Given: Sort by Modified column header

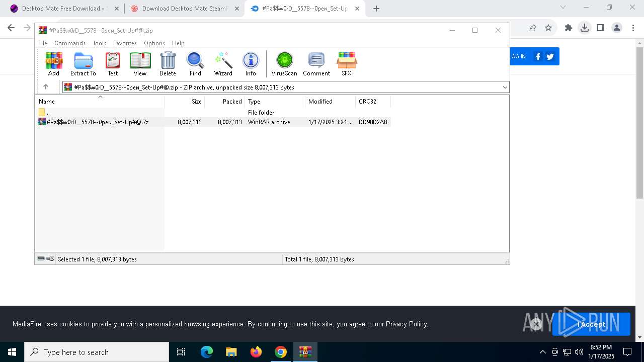Looking at the screenshot, I should 331,101.
